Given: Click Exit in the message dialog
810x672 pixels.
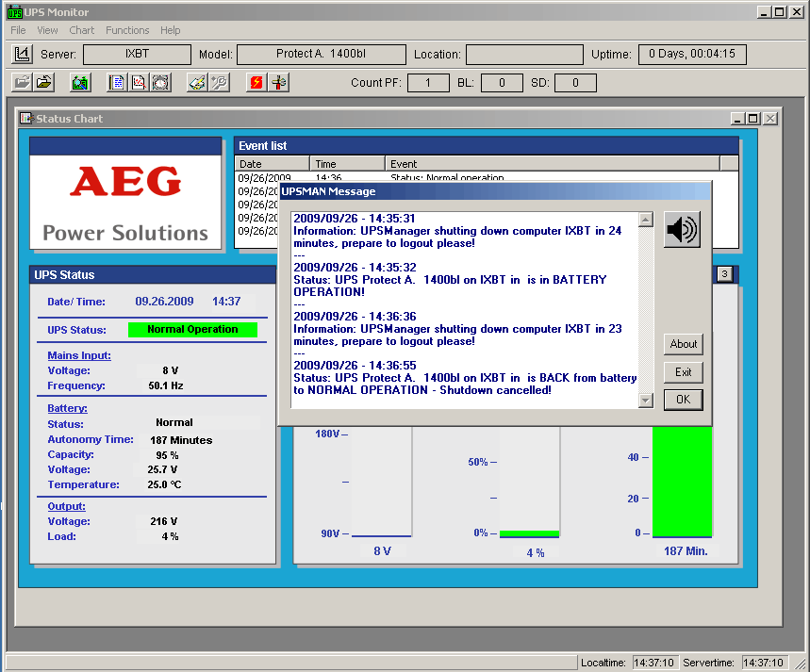Looking at the screenshot, I should [684, 372].
